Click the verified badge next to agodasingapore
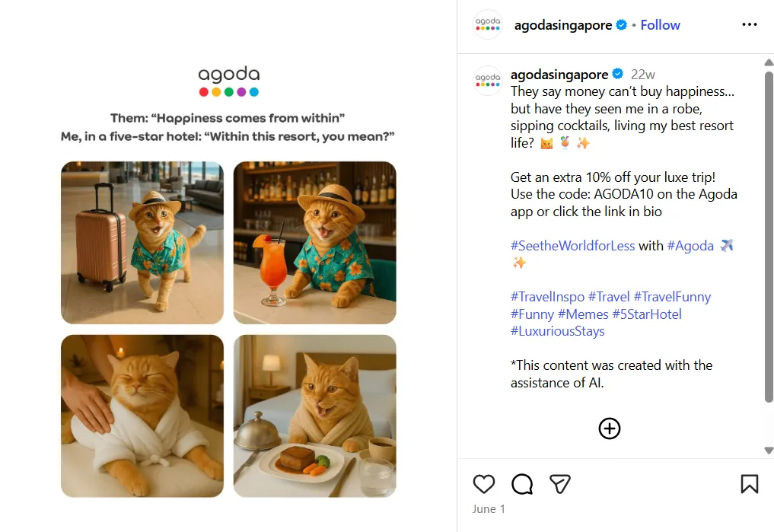This screenshot has height=532, width=774. 621,24
